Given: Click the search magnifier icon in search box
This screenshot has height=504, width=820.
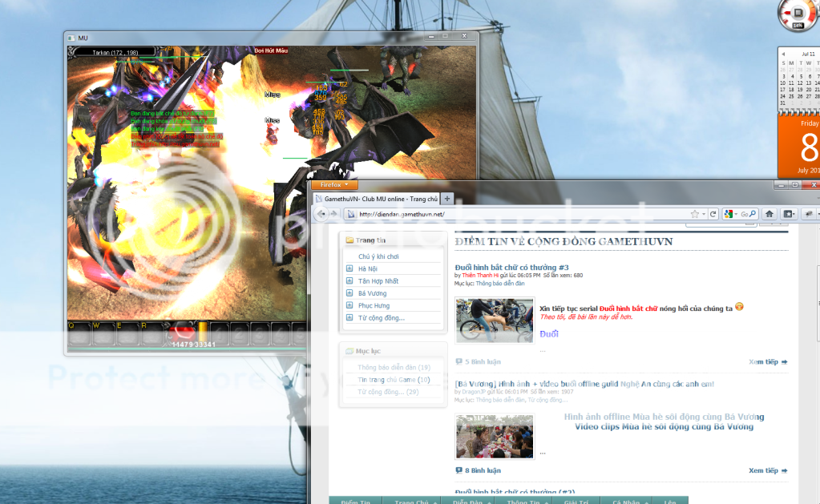Looking at the screenshot, I should coord(753,214).
